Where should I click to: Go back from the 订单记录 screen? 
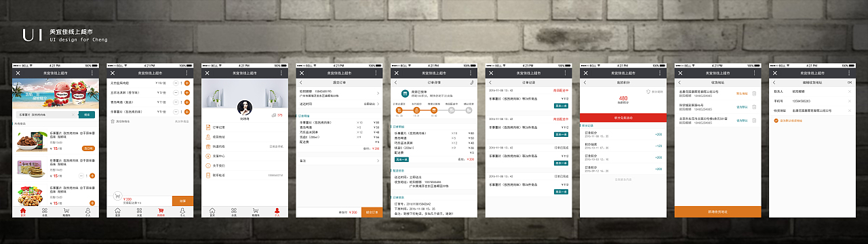490,82
